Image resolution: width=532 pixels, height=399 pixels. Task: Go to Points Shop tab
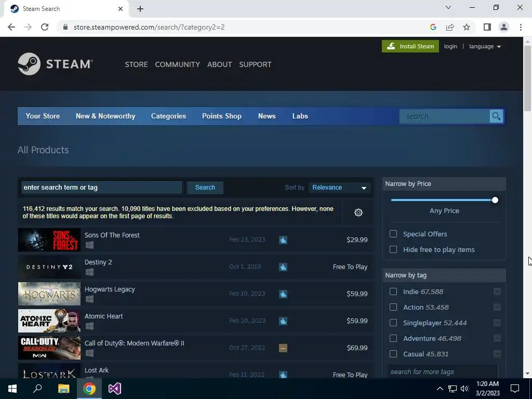click(x=222, y=116)
